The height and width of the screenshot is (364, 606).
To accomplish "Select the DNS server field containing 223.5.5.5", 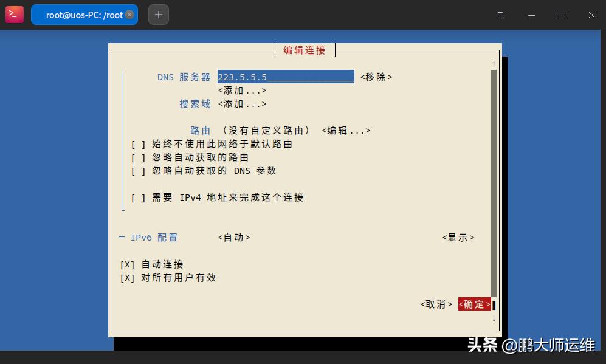I will coord(286,77).
